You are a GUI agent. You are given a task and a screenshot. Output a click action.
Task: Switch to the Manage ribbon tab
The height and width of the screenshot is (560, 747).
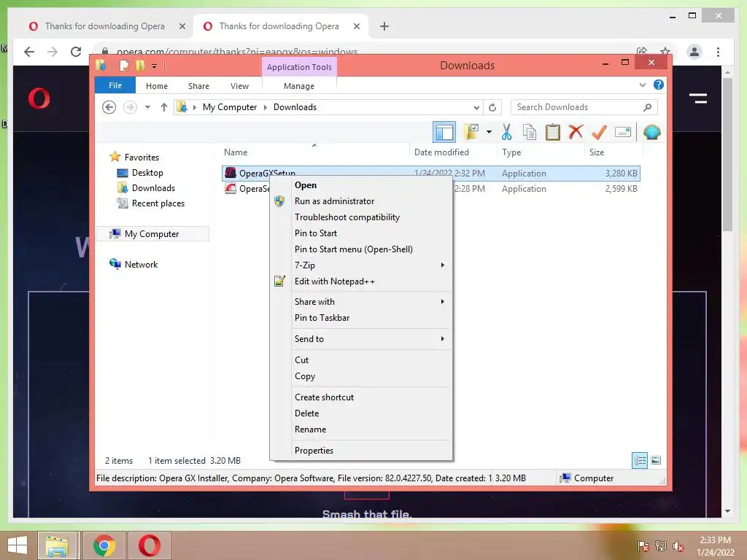coord(299,86)
